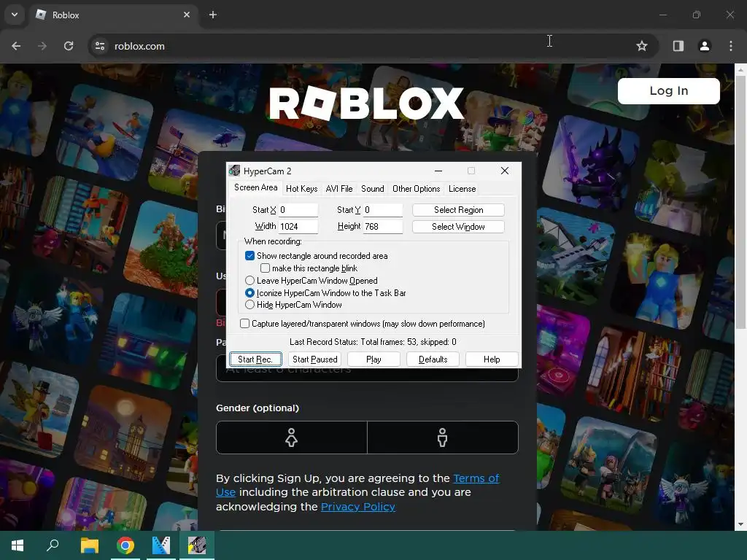This screenshot has height=560, width=747.
Task: Select the female gender icon
Action: [292, 437]
